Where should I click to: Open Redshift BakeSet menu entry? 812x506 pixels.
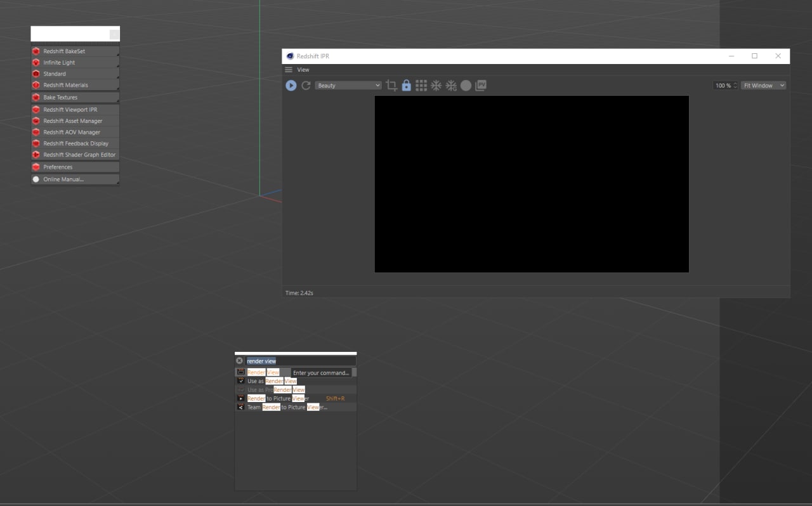(75, 51)
